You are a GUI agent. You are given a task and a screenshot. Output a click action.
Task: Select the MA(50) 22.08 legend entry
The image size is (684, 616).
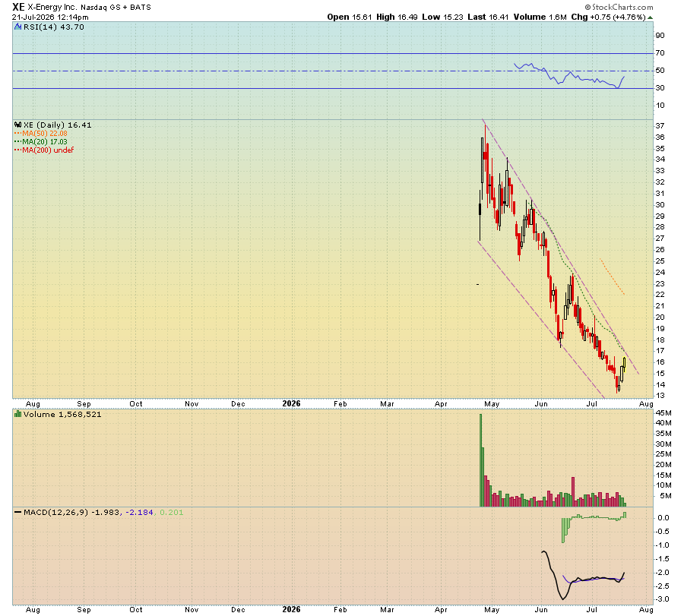coord(41,134)
